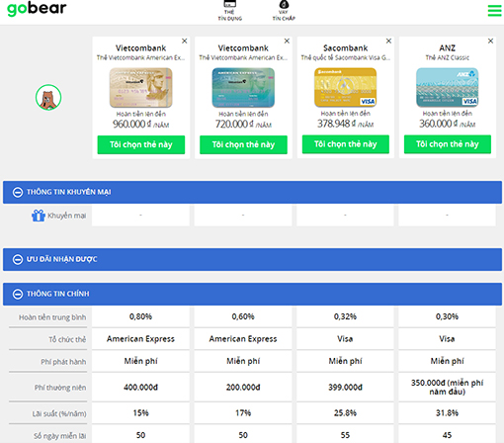Click the Phí phát hành row label

pos(63,362)
